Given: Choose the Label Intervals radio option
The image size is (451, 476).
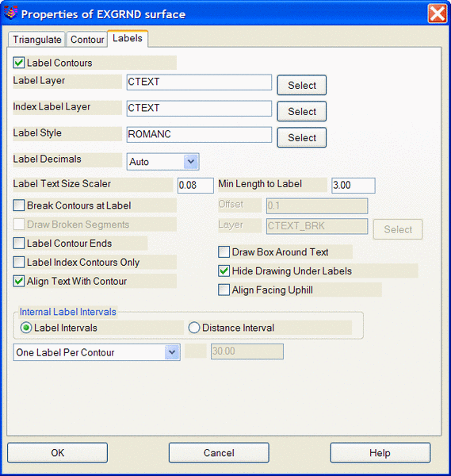Looking at the screenshot, I should pyautogui.click(x=26, y=328).
